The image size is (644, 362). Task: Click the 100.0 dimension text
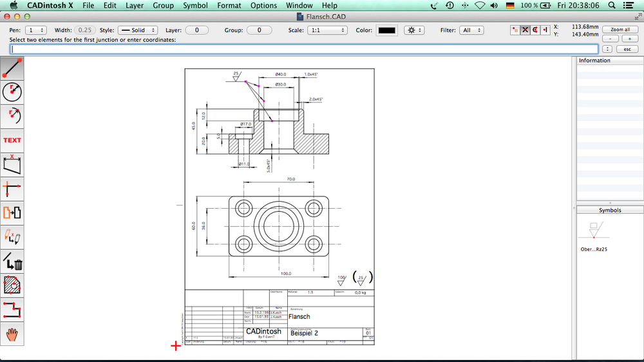pyautogui.click(x=286, y=274)
